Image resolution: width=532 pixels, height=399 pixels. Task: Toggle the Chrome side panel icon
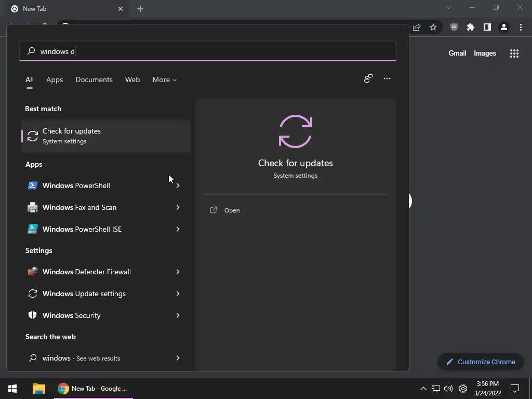(487, 28)
